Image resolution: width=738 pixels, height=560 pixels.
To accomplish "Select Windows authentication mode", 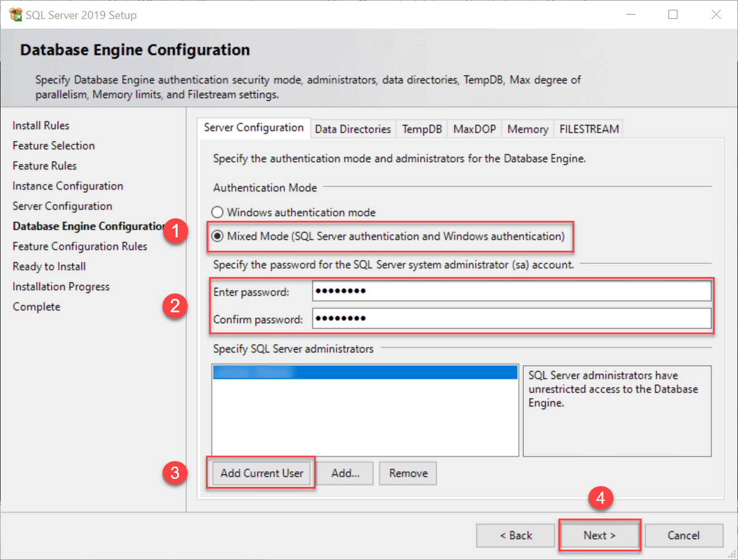I will coord(217,211).
